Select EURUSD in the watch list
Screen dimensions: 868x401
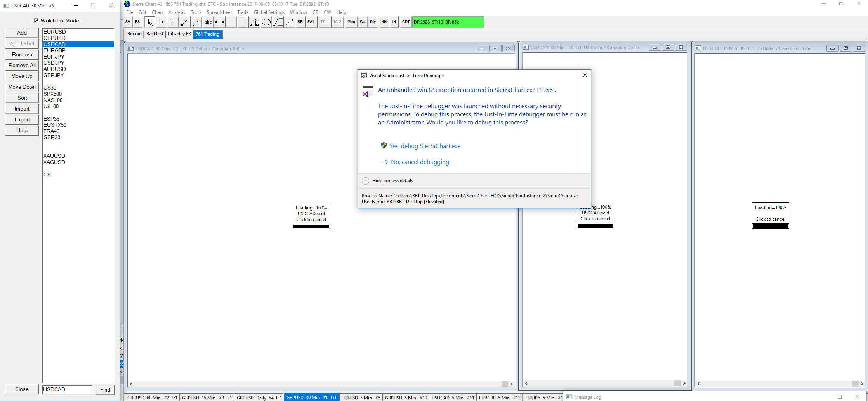[x=78, y=32]
